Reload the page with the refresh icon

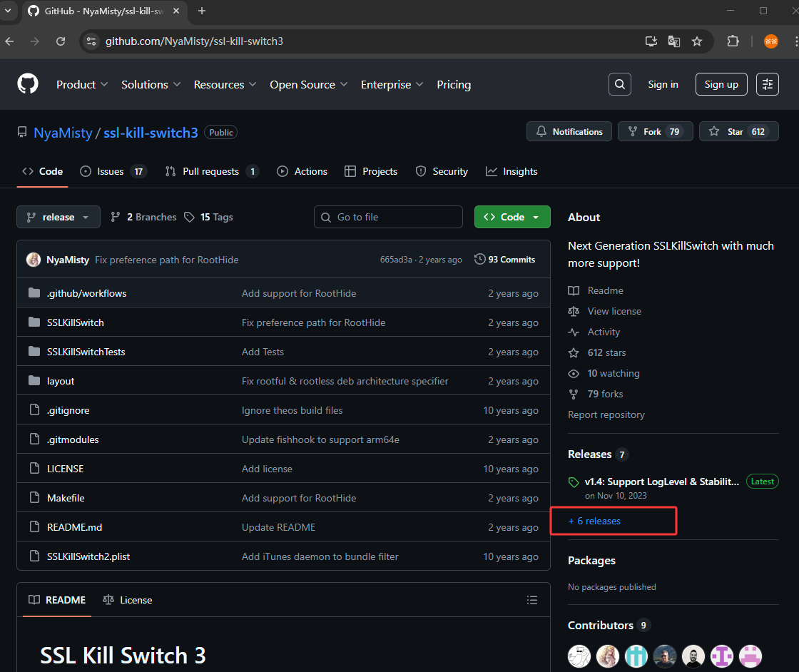(61, 41)
